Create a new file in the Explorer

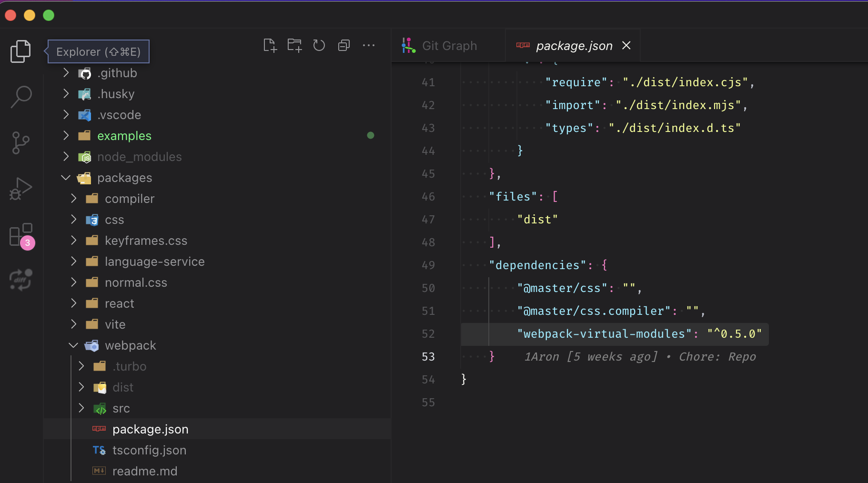pyautogui.click(x=270, y=45)
